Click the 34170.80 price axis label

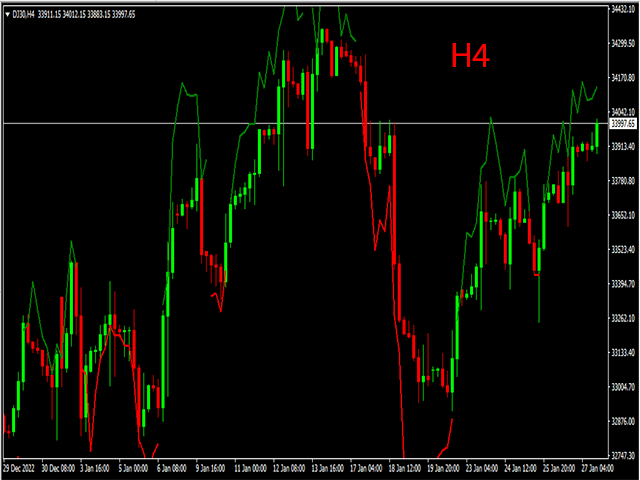(623, 78)
